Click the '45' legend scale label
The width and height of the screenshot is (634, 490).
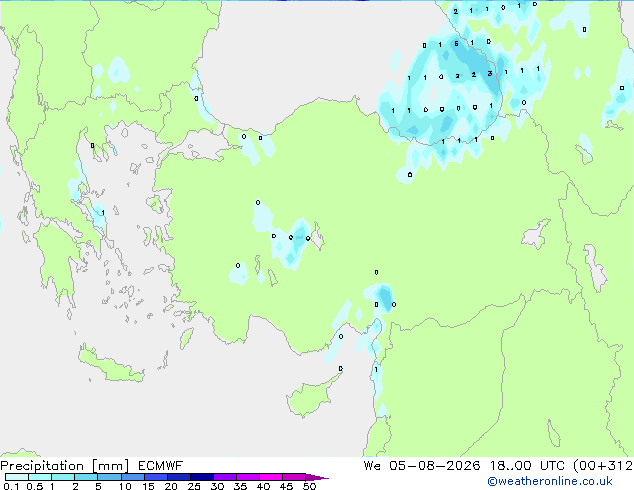[x=286, y=486]
